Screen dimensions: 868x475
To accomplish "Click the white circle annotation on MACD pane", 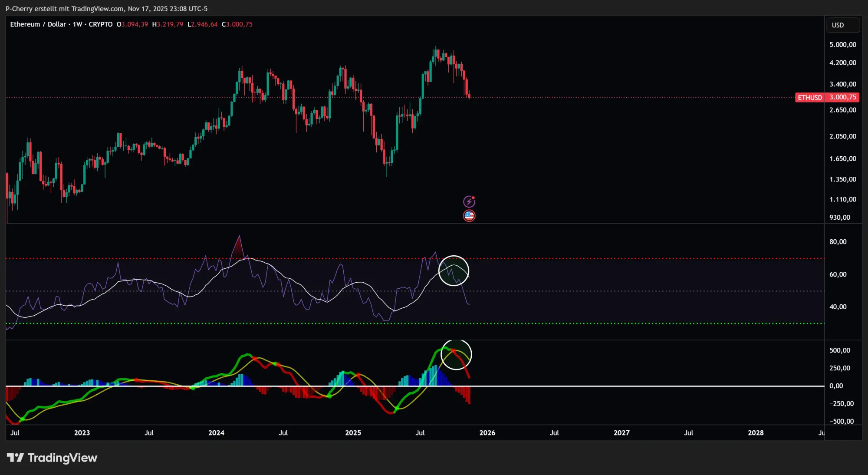I will 456,355.
